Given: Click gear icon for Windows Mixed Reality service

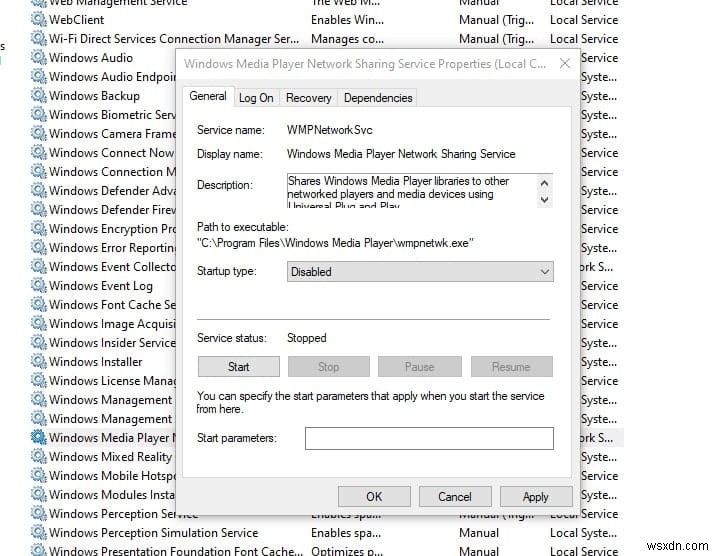Looking at the screenshot, I should pyautogui.click(x=39, y=457).
